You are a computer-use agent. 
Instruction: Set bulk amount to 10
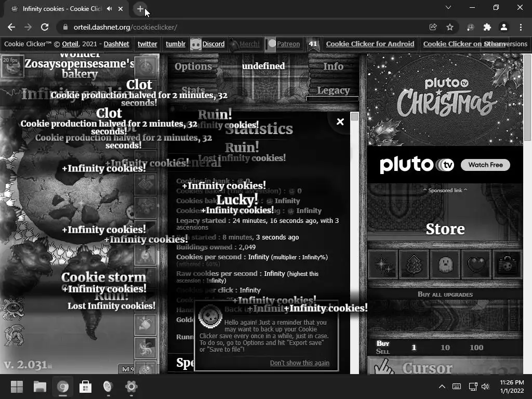coord(445,348)
